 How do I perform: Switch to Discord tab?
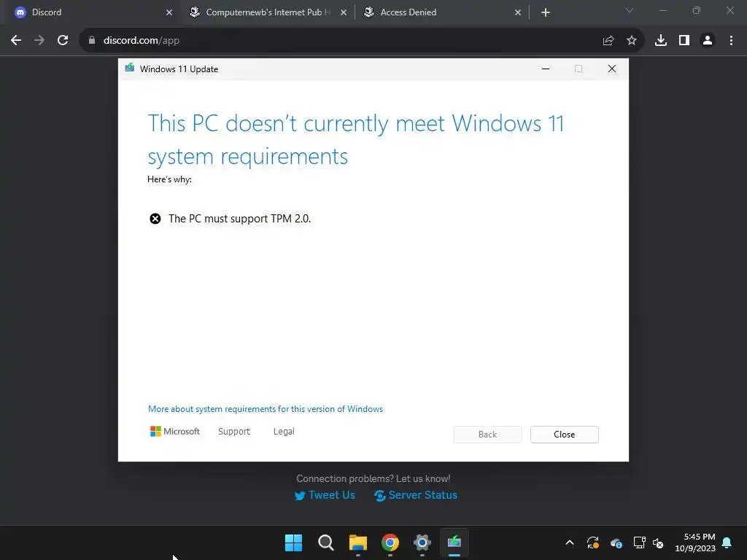(x=92, y=12)
